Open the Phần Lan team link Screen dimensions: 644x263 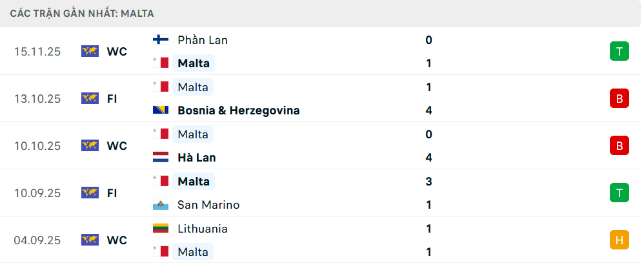[202, 40]
